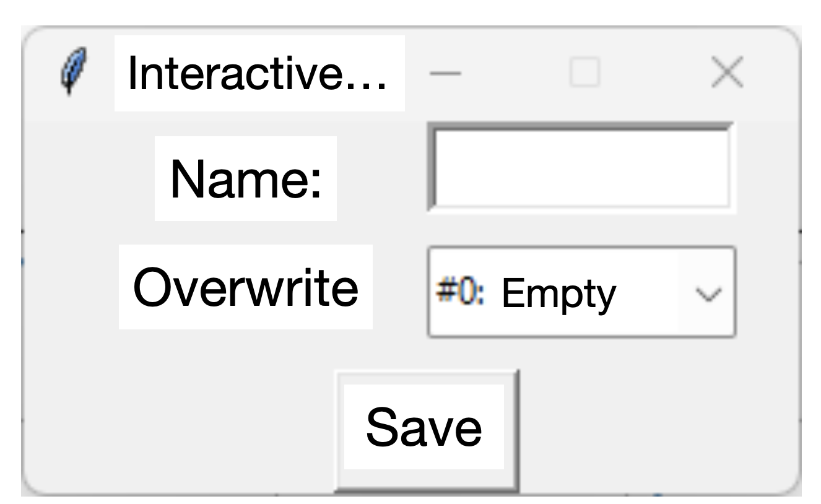The width and height of the screenshot is (821, 504).
Task: Close the Interactive dialog with X
Action: tap(726, 72)
